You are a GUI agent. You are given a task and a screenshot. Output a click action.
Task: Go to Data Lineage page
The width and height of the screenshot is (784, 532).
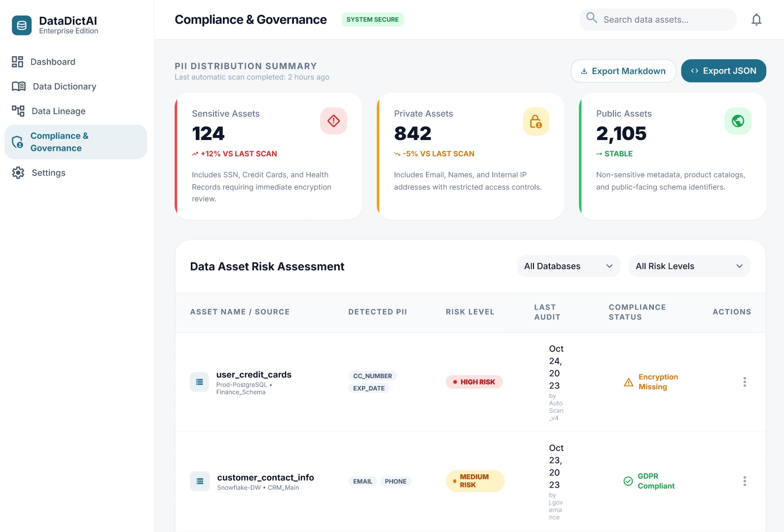coord(58,111)
